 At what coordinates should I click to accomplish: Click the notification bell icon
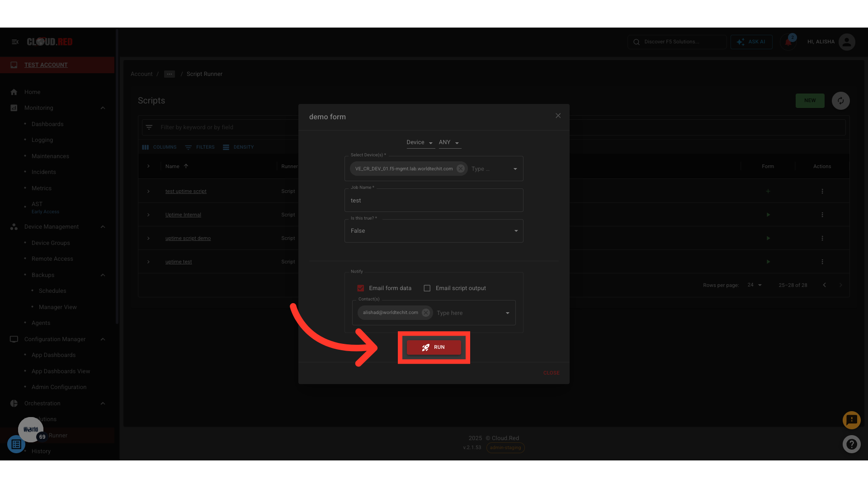tap(788, 42)
